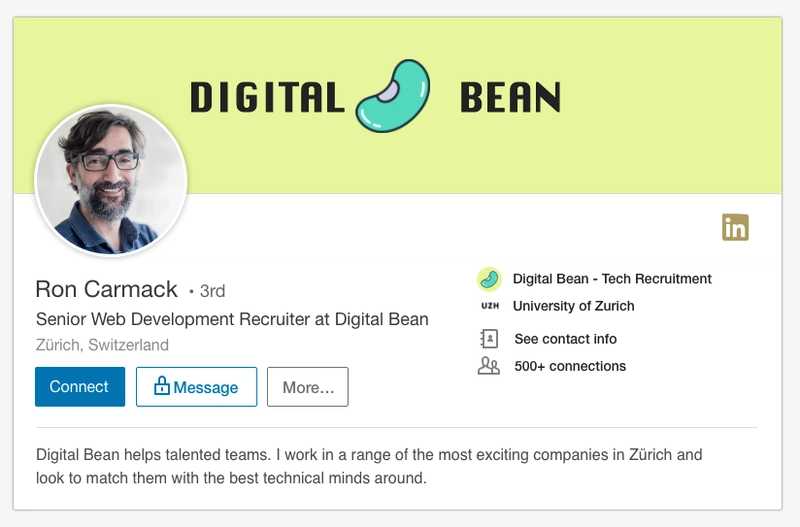The height and width of the screenshot is (527, 800).
Task: Click the contact info address book icon
Action: [x=489, y=338]
